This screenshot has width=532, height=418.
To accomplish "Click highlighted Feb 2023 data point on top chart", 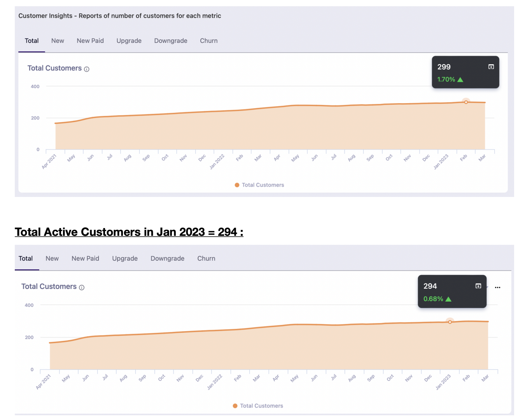I will pos(466,102).
